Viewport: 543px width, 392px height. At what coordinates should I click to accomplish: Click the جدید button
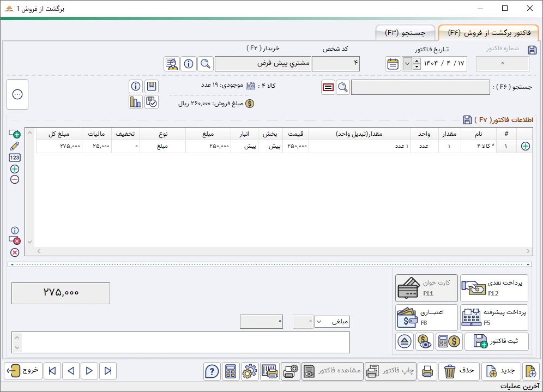[501, 372]
